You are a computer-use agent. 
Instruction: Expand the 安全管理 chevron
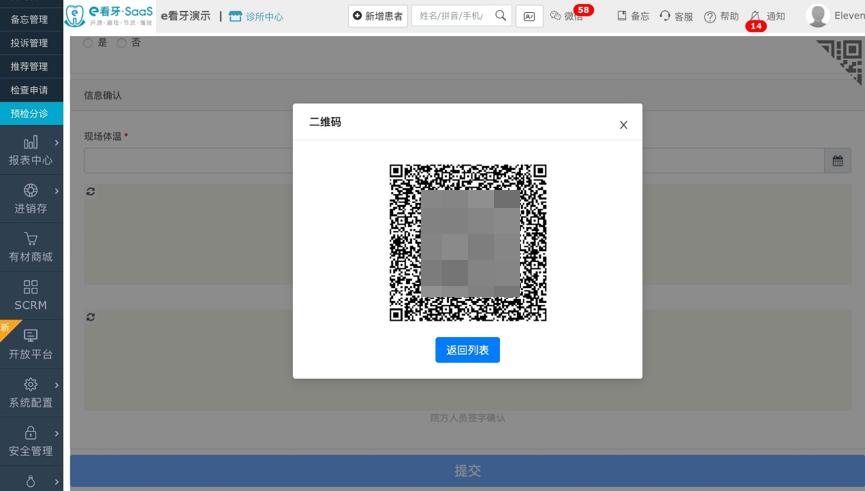point(56,433)
